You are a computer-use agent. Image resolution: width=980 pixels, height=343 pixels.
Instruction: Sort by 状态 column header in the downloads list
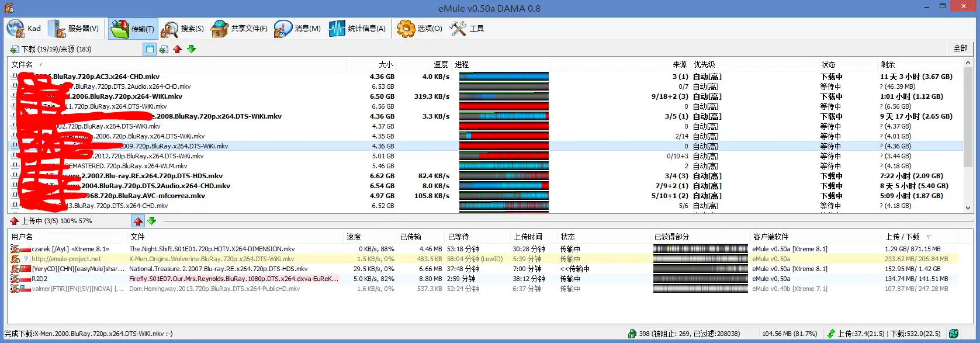click(x=848, y=64)
